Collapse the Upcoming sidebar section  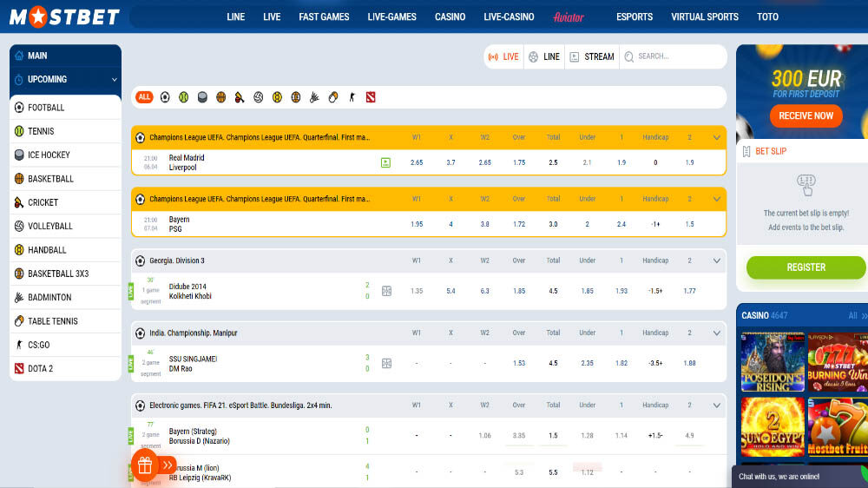[x=114, y=80]
